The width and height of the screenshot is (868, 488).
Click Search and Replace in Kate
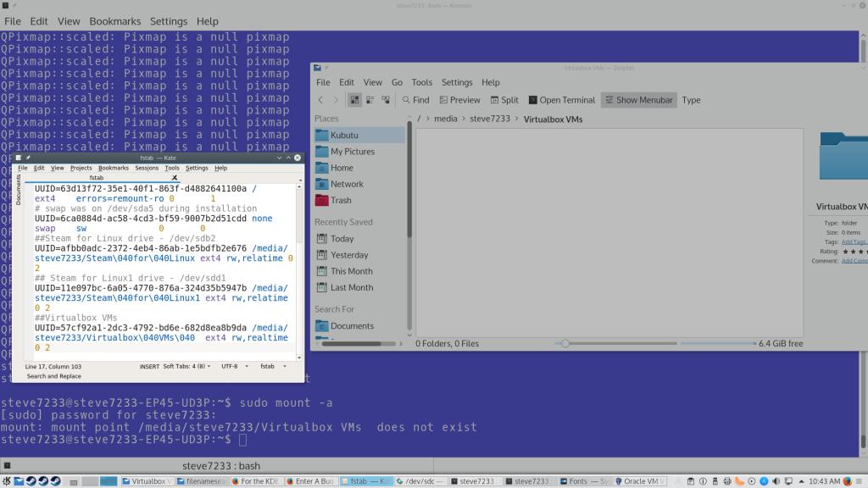[53, 376]
